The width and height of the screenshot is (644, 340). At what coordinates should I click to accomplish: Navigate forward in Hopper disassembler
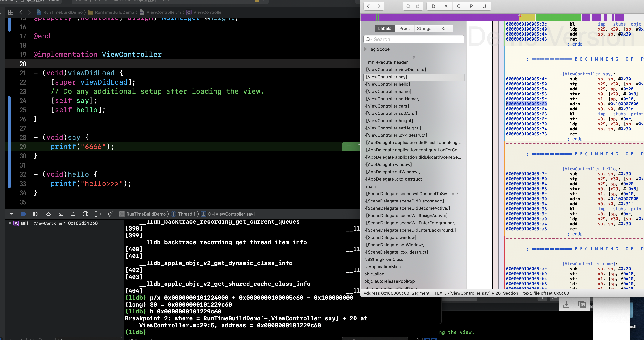pos(379,6)
